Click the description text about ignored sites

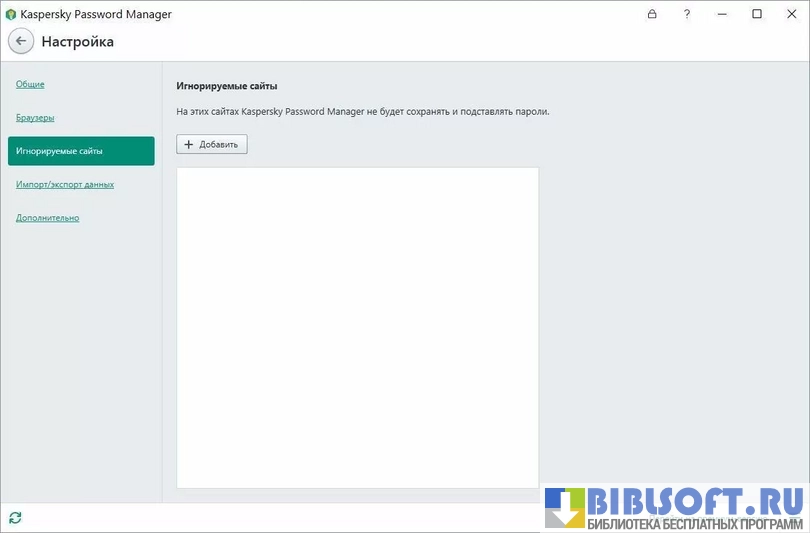[x=362, y=111]
